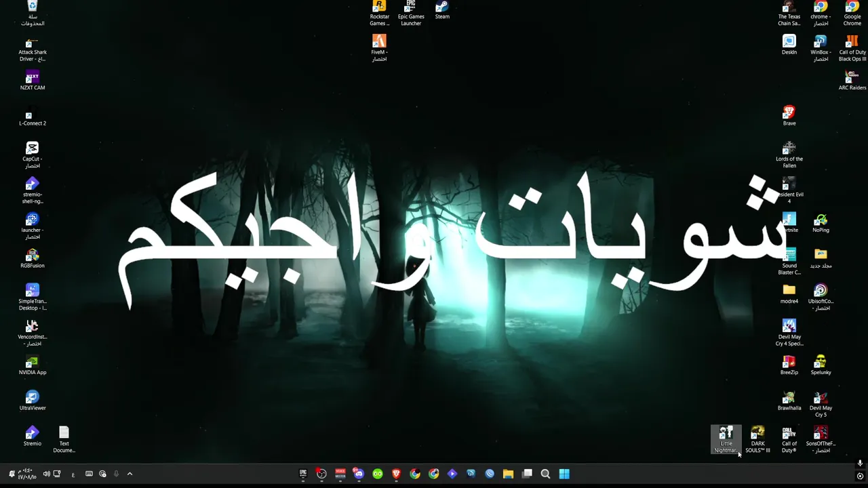Screen dimensions: 868x488
Task: Open the Recycle Bin desktop icon
Action: click(33, 14)
